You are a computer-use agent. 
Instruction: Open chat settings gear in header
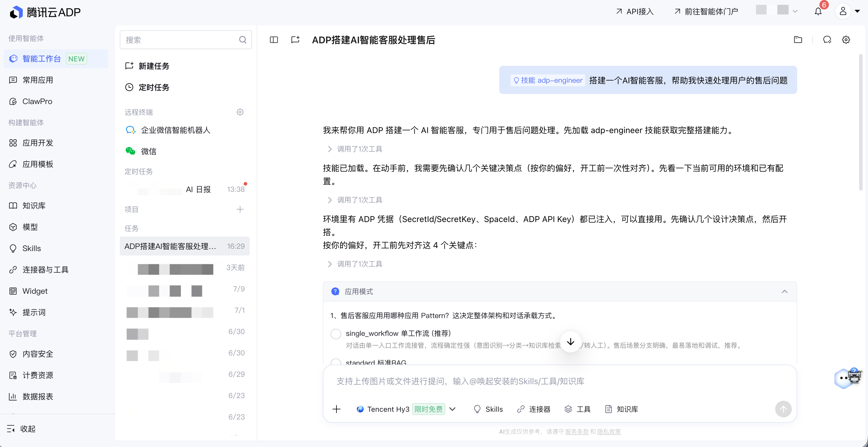(846, 40)
